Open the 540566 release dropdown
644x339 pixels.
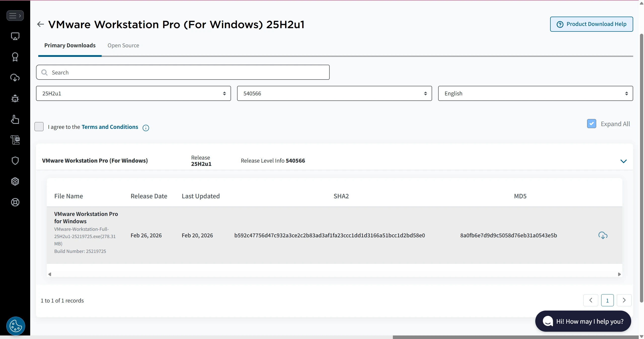[334, 93]
